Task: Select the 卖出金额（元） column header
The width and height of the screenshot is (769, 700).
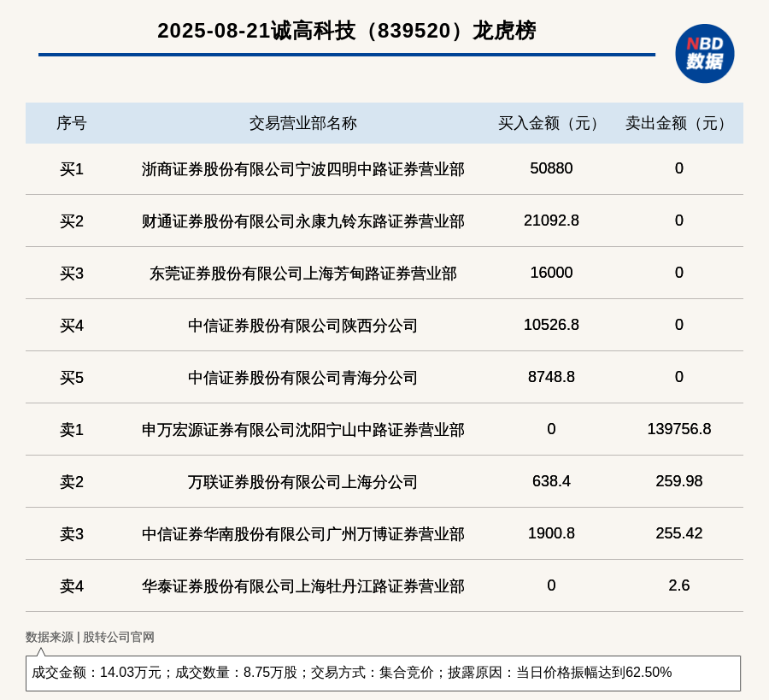Action: [x=678, y=123]
